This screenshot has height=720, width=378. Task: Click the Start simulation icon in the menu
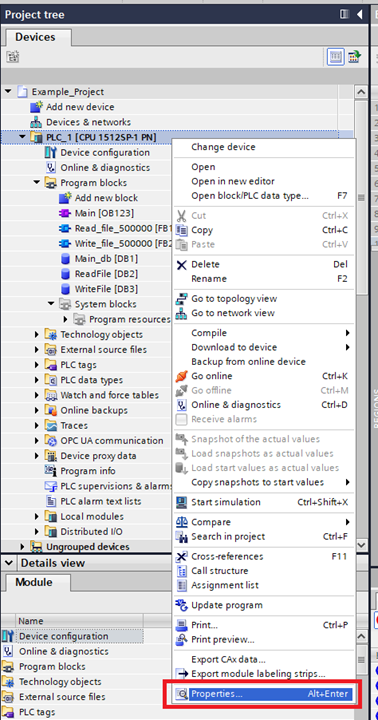[182, 502]
